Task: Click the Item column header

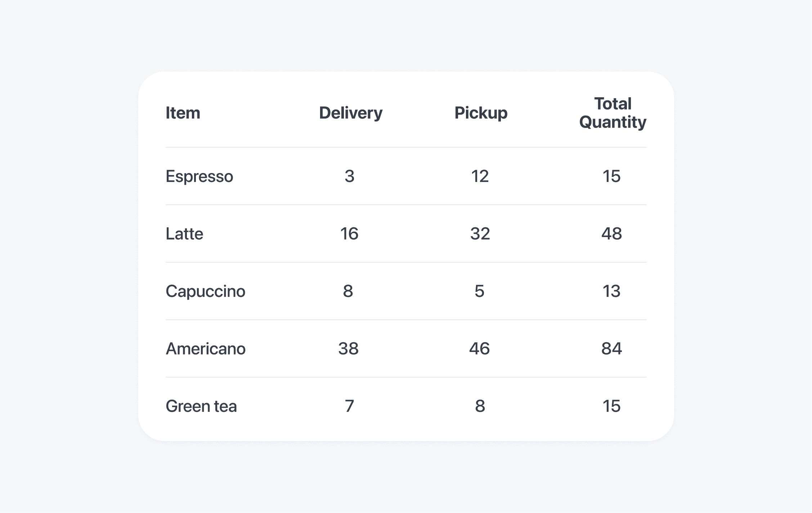Action: point(183,113)
